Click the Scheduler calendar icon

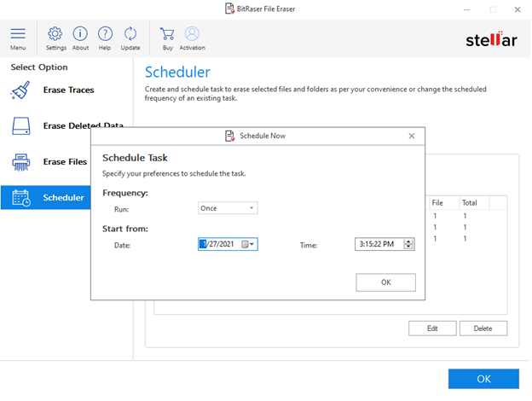click(x=21, y=198)
